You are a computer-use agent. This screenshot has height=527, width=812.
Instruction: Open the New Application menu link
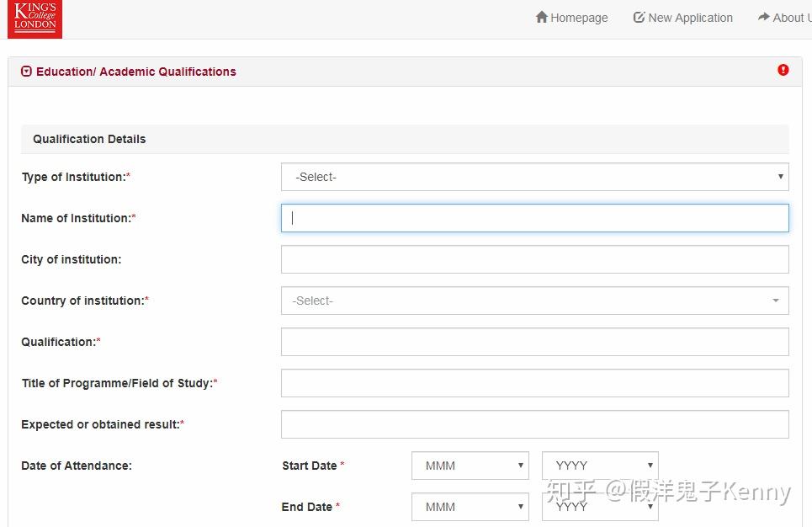(683, 18)
